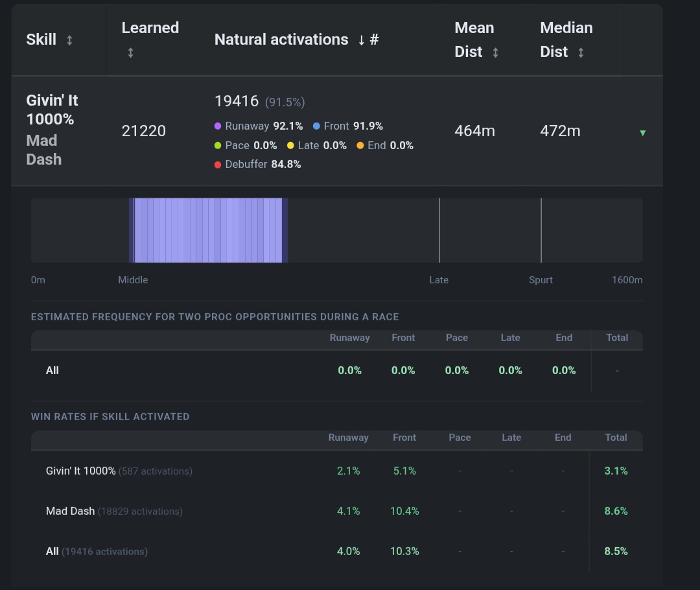Screen dimensions: 700x590
Task: Click All (19416 activations) row
Action: point(336,551)
